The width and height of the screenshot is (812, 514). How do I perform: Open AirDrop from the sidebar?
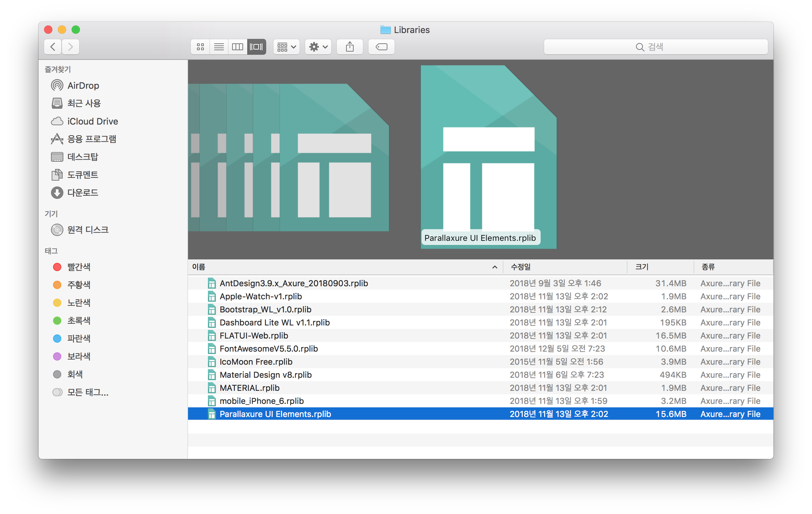coord(83,86)
